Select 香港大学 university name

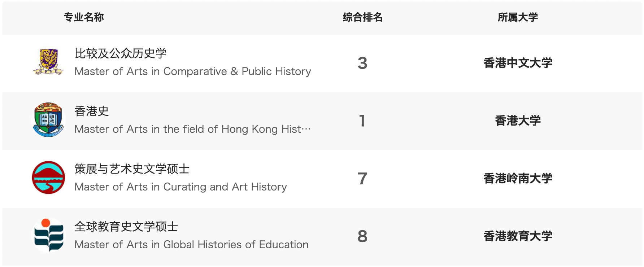518,121
